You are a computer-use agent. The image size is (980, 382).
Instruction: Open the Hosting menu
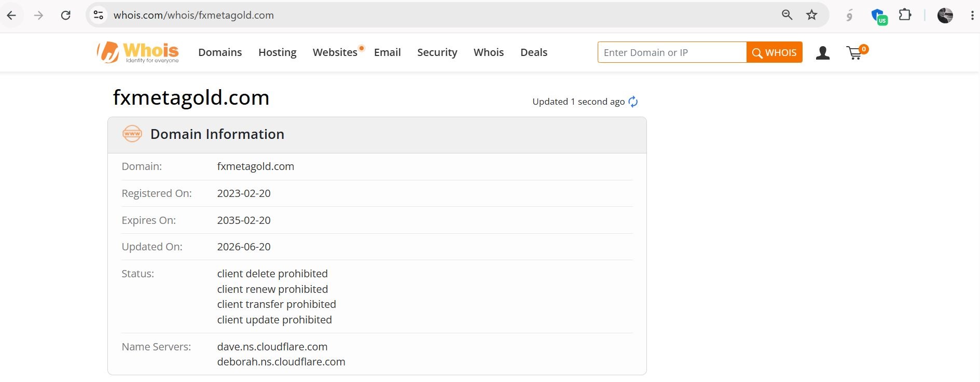click(278, 52)
